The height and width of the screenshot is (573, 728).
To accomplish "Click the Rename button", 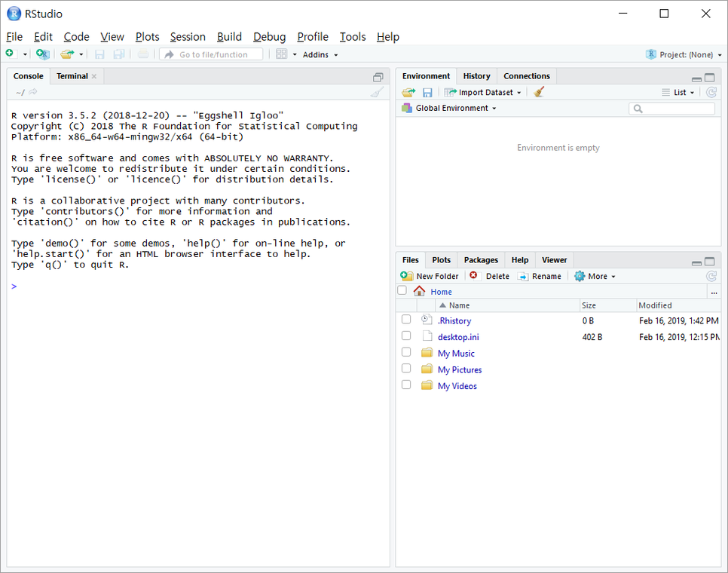I will coord(540,276).
